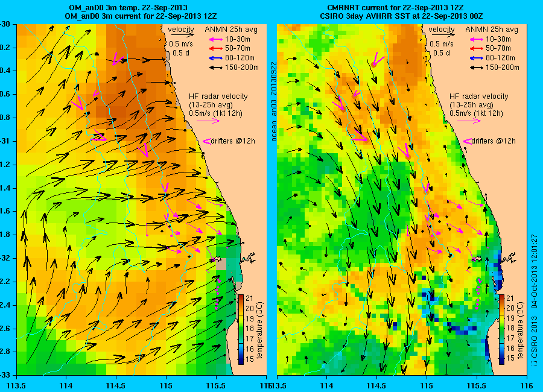Click vertical 'CSIRO 2013 04-Oct-2013 12:01:27' stamp
This screenshot has width=543, height=392.
[x=534, y=300]
